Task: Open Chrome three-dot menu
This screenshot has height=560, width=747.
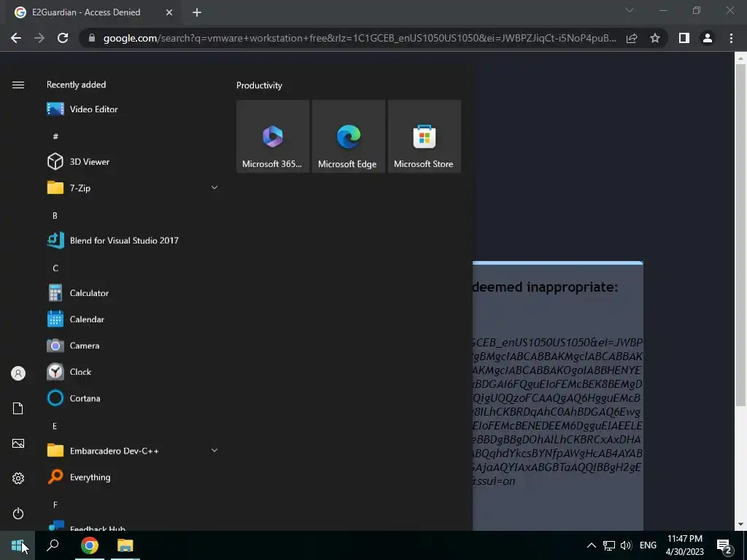Action: coord(731,38)
